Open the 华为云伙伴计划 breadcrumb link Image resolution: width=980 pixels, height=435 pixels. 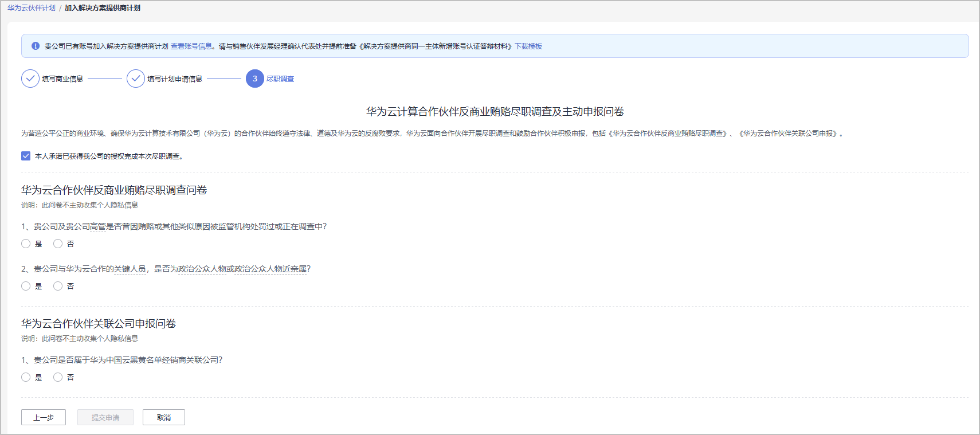coord(32,8)
